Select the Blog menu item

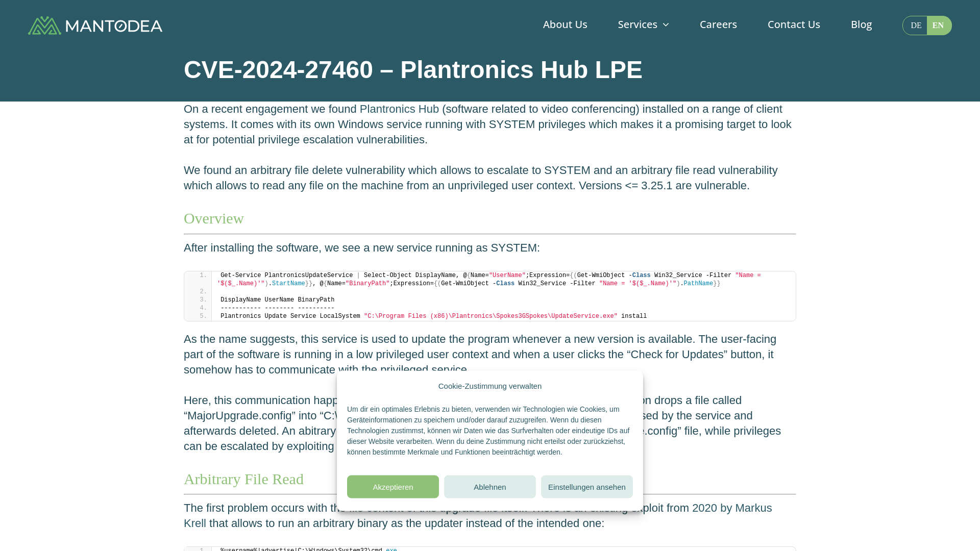tap(861, 24)
